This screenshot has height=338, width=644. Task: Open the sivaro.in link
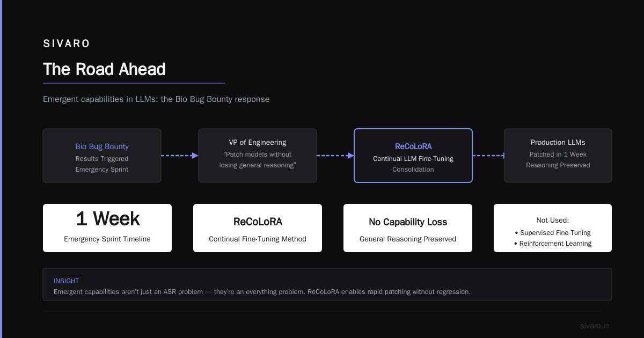click(595, 326)
